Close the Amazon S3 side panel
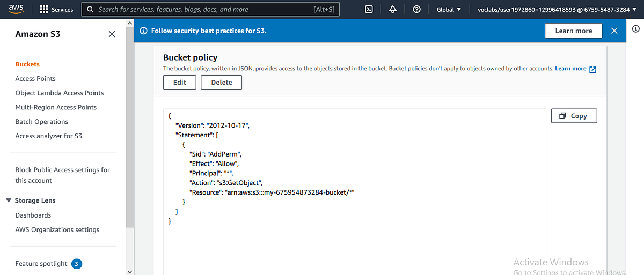The height and width of the screenshot is (275, 644). point(112,34)
